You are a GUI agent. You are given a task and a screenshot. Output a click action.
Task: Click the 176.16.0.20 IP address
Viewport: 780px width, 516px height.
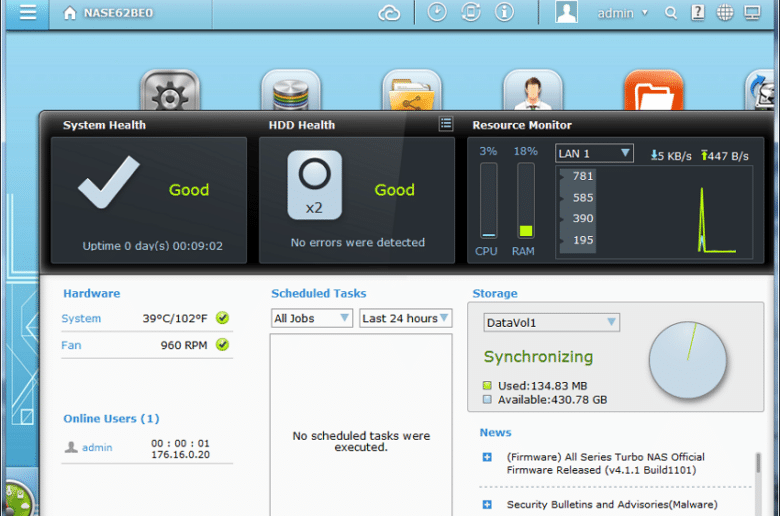coord(180,454)
